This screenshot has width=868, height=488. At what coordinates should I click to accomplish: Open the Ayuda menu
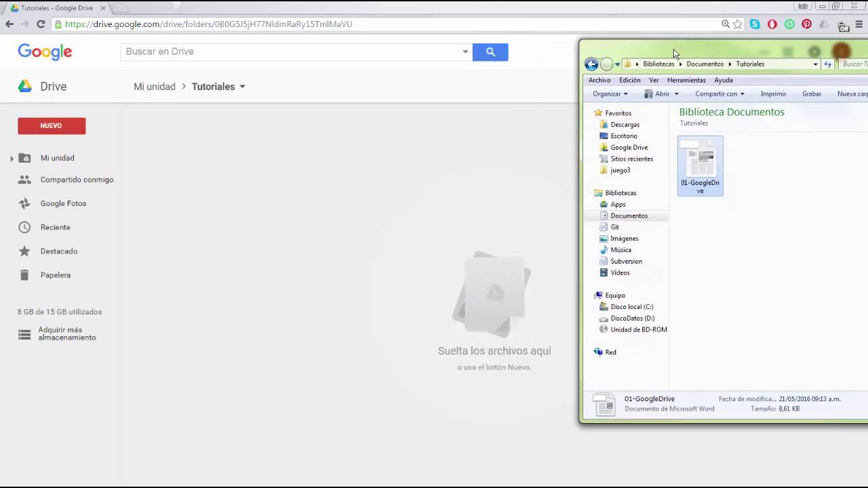point(724,80)
